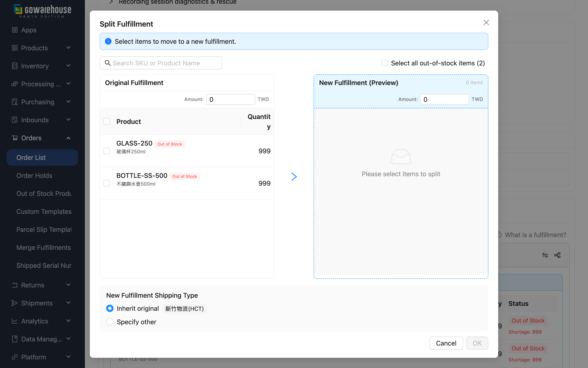Focus the Search SKU or Product Name field

click(x=161, y=63)
